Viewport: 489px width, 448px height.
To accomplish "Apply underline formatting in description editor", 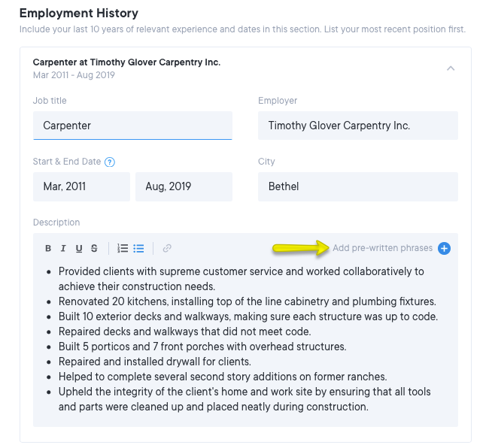I will (x=79, y=249).
